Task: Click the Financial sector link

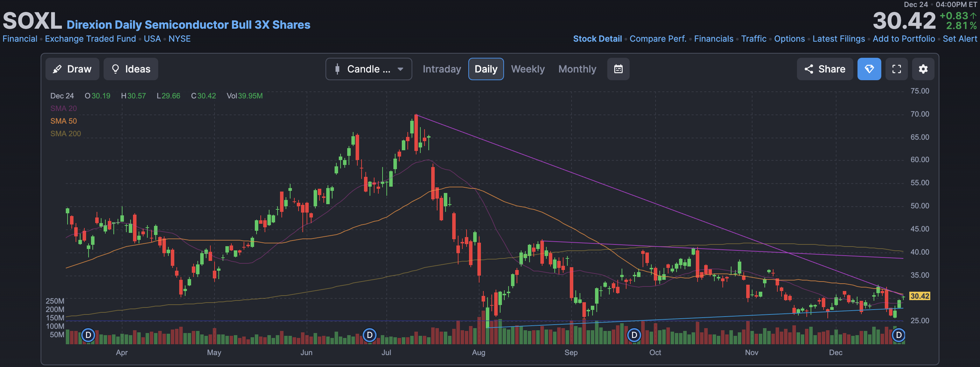Action: pos(20,39)
